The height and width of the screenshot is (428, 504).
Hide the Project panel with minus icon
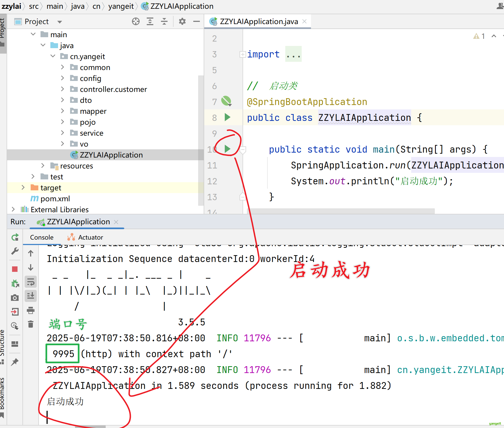point(197,21)
